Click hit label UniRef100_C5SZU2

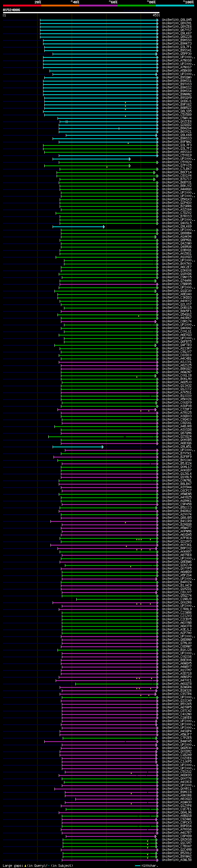pyautogui.click(x=177, y=772)
